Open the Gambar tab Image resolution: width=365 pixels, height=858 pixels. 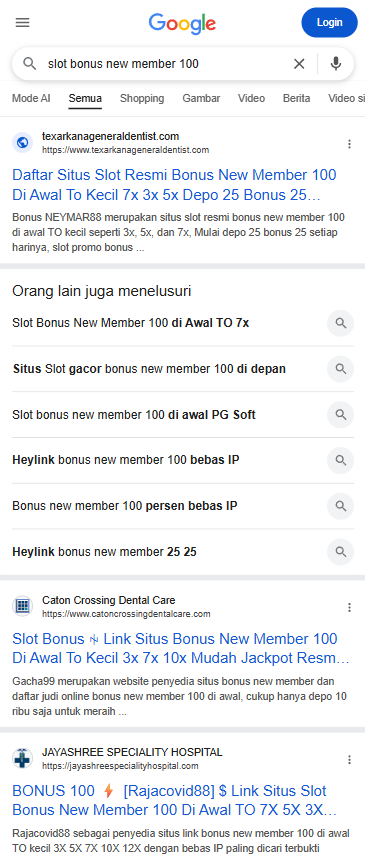(x=201, y=98)
